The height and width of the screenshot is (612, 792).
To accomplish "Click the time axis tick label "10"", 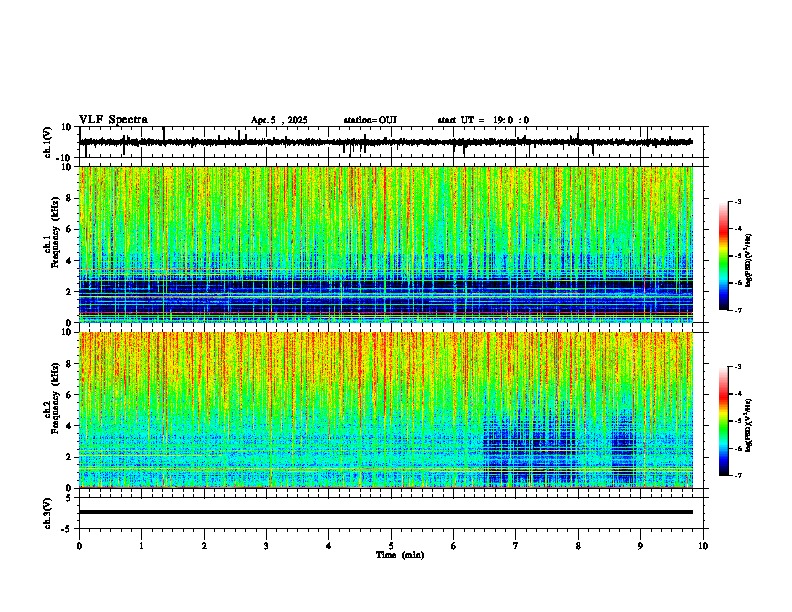I will coord(703,546).
